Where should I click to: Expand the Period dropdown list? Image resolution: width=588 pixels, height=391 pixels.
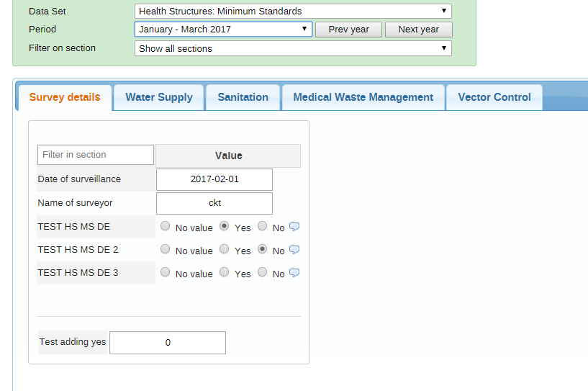(223, 30)
